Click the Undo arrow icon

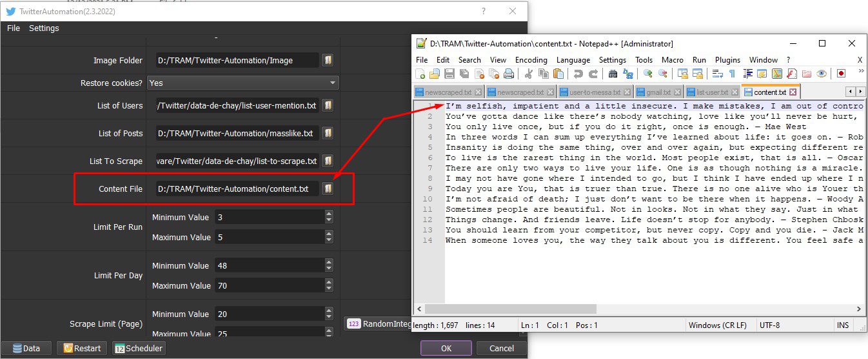coord(577,74)
